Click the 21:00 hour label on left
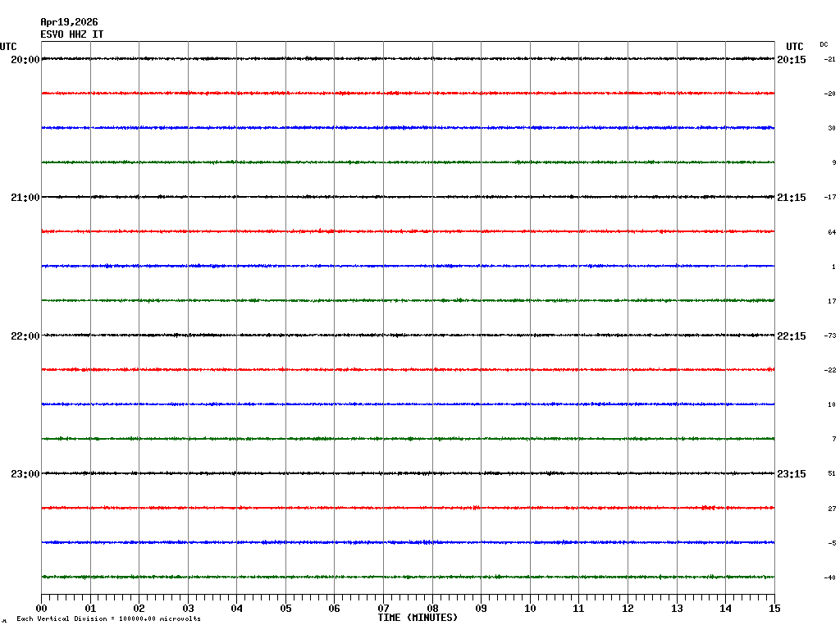 coord(25,198)
